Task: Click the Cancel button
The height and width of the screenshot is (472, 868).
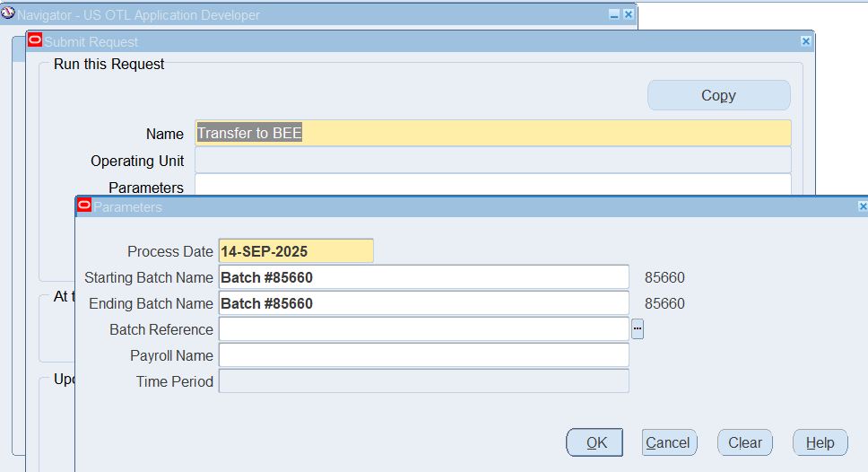Action: pyautogui.click(x=668, y=442)
